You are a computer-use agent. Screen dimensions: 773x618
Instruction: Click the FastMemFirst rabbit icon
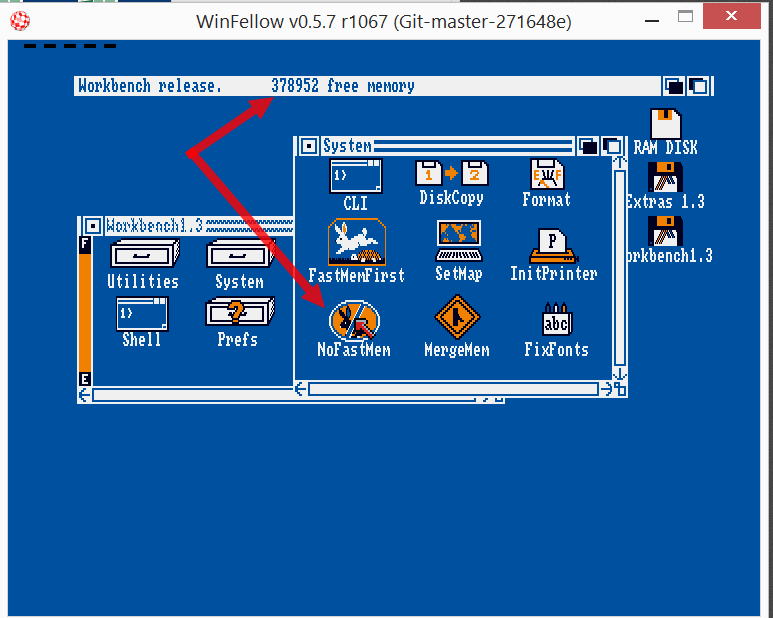(x=356, y=242)
